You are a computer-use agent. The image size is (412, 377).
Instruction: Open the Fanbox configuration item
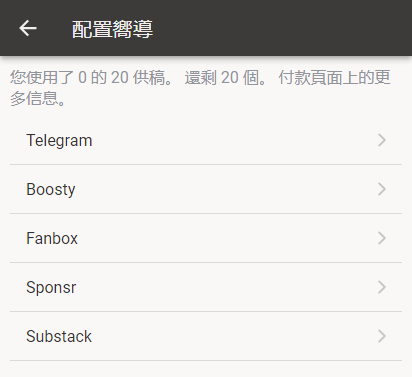coord(206,238)
